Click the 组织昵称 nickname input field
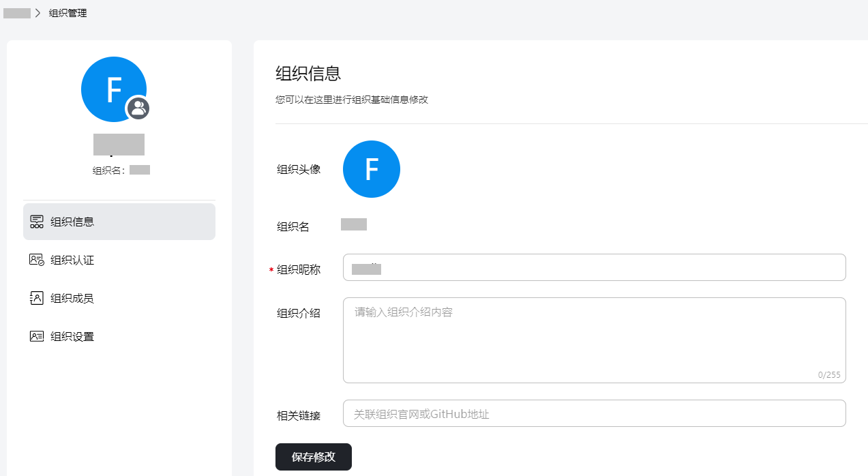This screenshot has height=476, width=868. [x=593, y=267]
